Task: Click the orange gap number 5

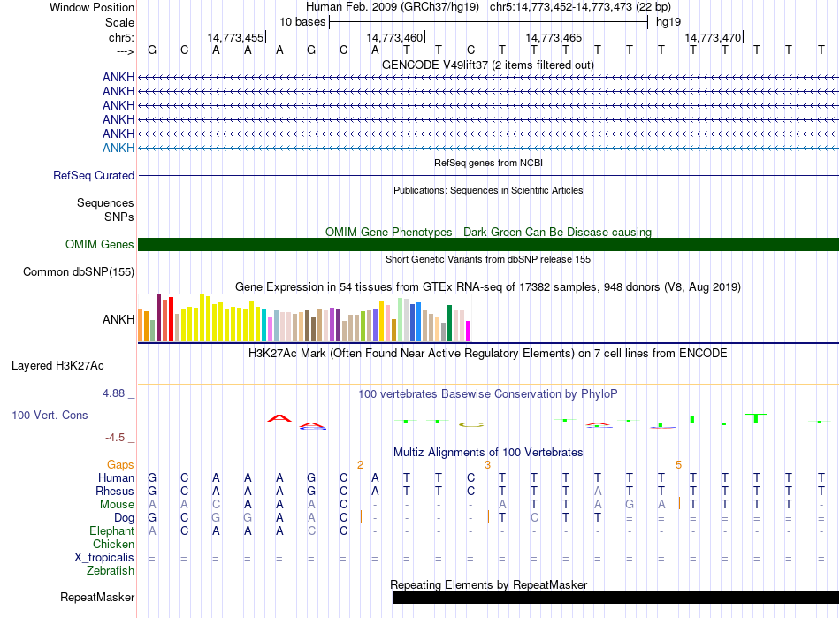Action: [x=678, y=464]
